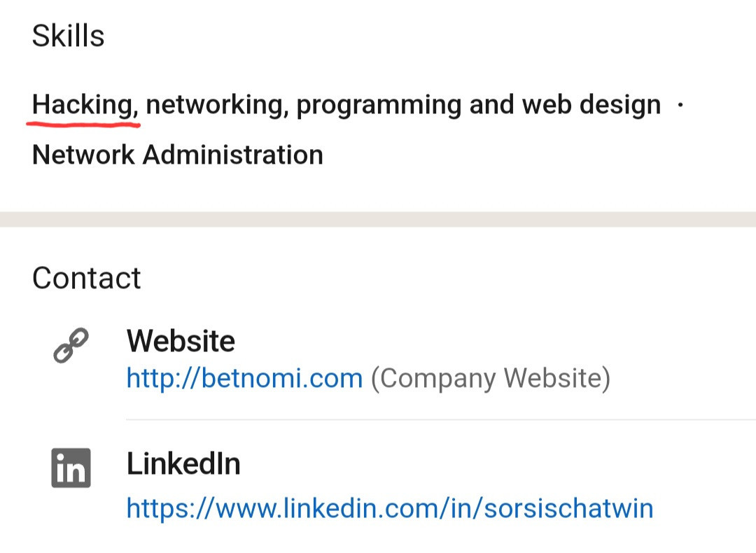Click the gray divider bar between sections
756x553 pixels.
[378, 219]
